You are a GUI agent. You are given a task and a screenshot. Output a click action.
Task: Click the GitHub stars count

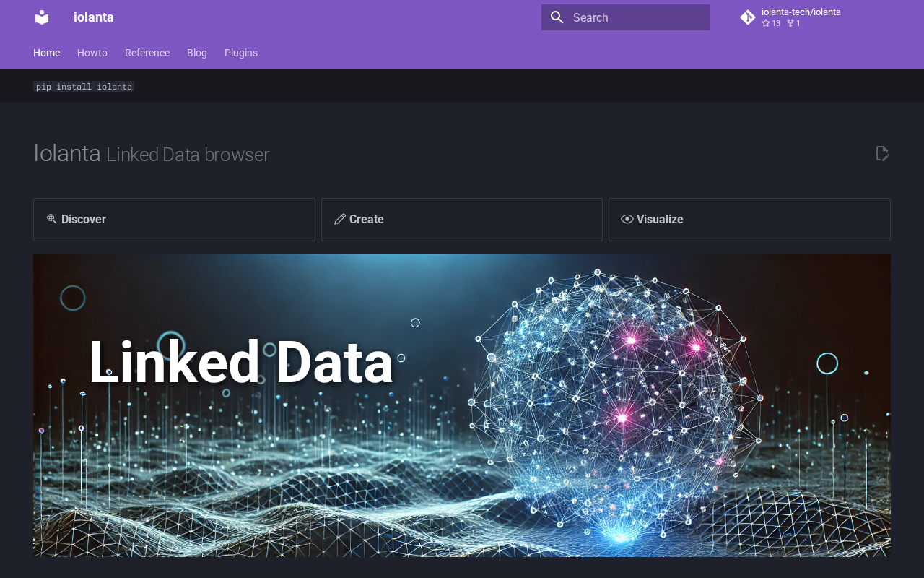click(x=771, y=23)
